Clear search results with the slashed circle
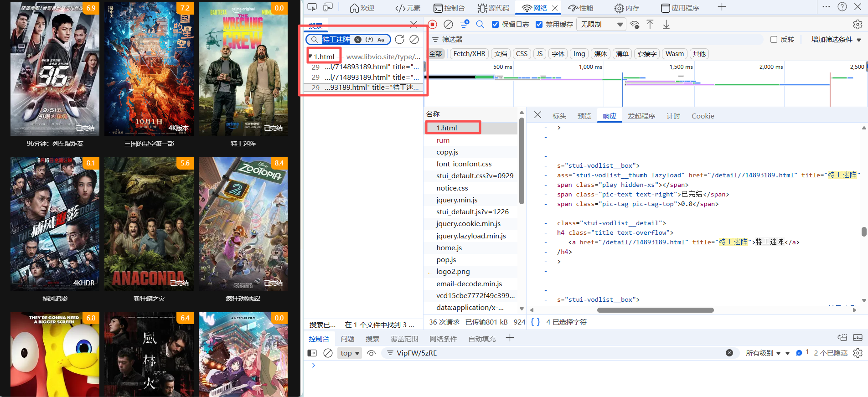868x397 pixels. (414, 40)
